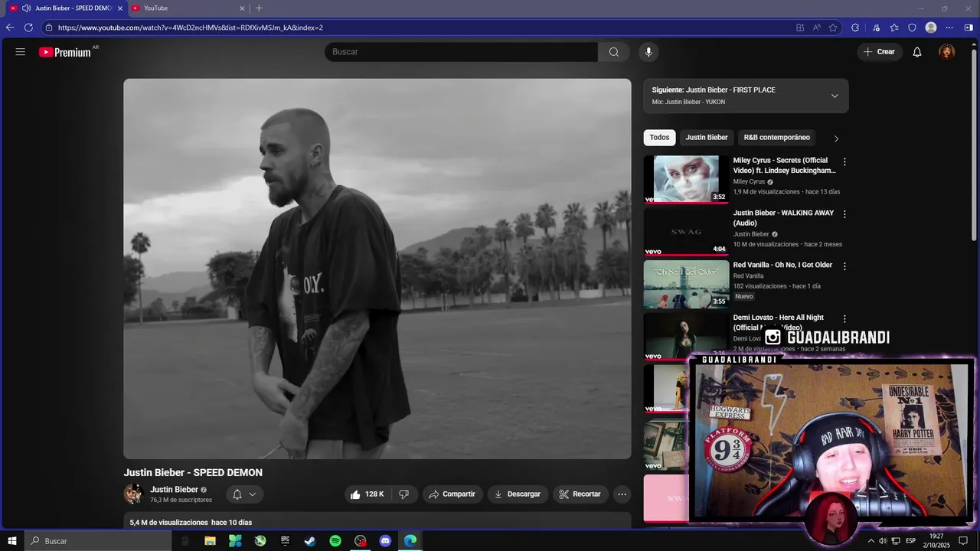Screen dimensions: 980x551
Task: Close the YouTube browser tab
Action: click(x=242, y=8)
